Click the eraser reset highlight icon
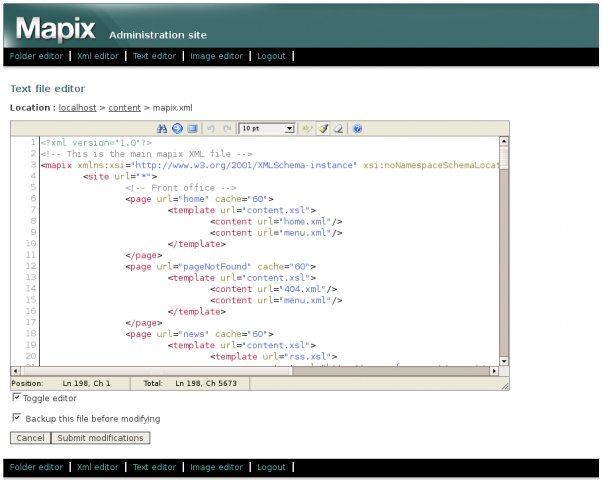Viewport: 603px width, 480px height. pos(338,129)
